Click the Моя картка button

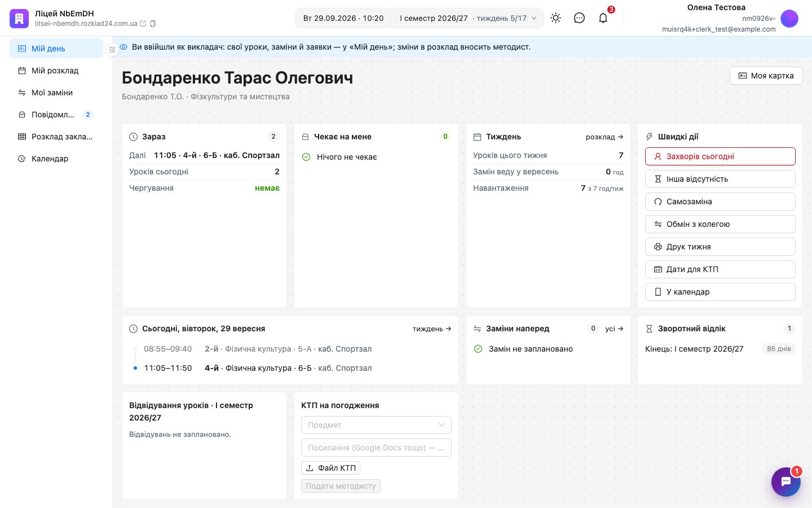tap(766, 76)
